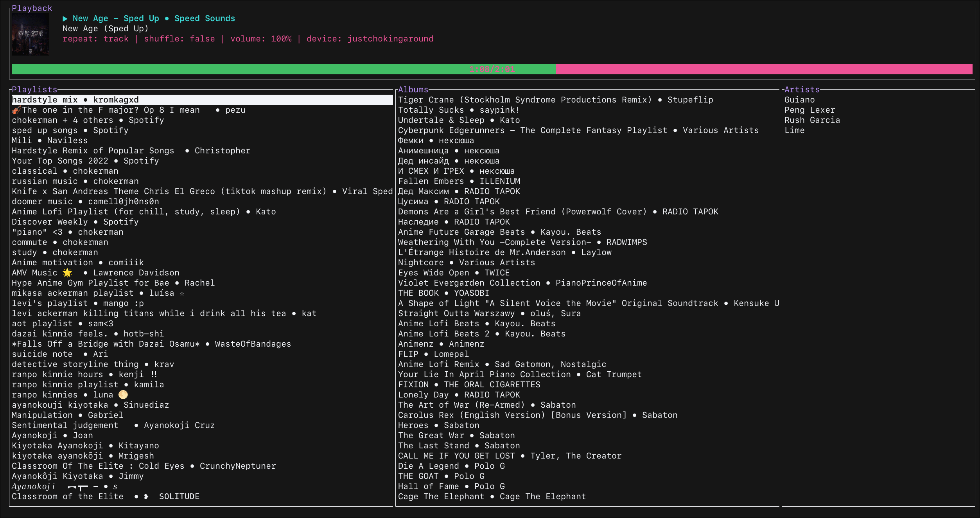The height and width of the screenshot is (518, 980).
Task: Click the violin emoji in the playlist list
Action: 16,110
